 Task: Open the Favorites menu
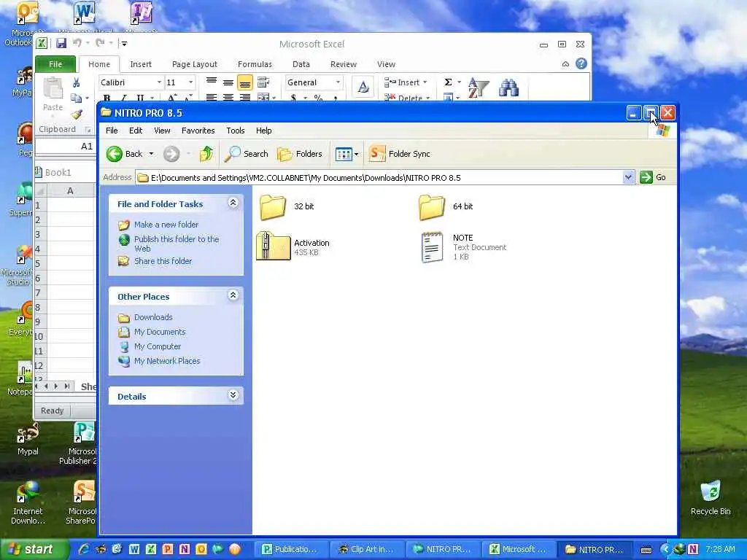(x=198, y=131)
